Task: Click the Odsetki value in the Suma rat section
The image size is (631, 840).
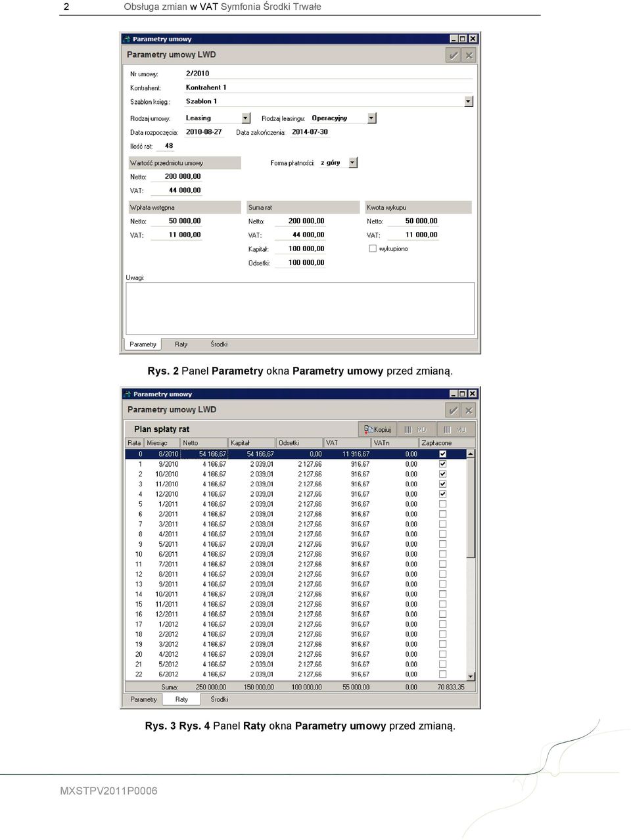Action: [x=300, y=262]
